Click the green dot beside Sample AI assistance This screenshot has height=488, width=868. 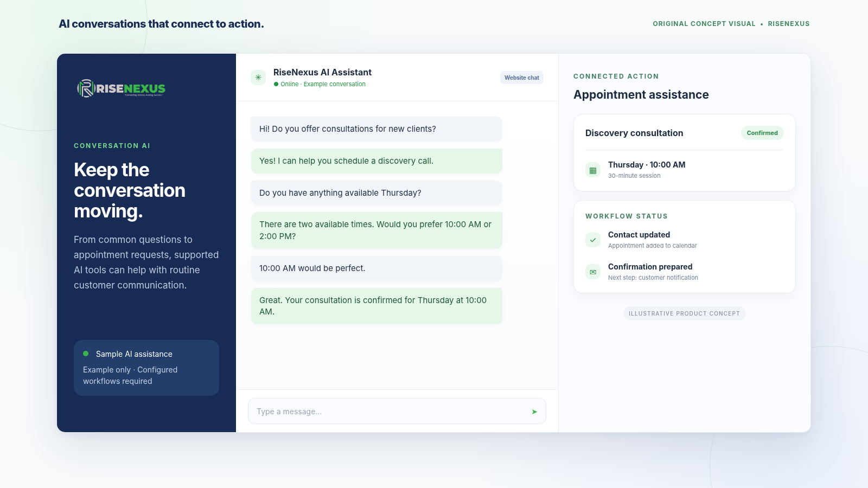point(86,354)
